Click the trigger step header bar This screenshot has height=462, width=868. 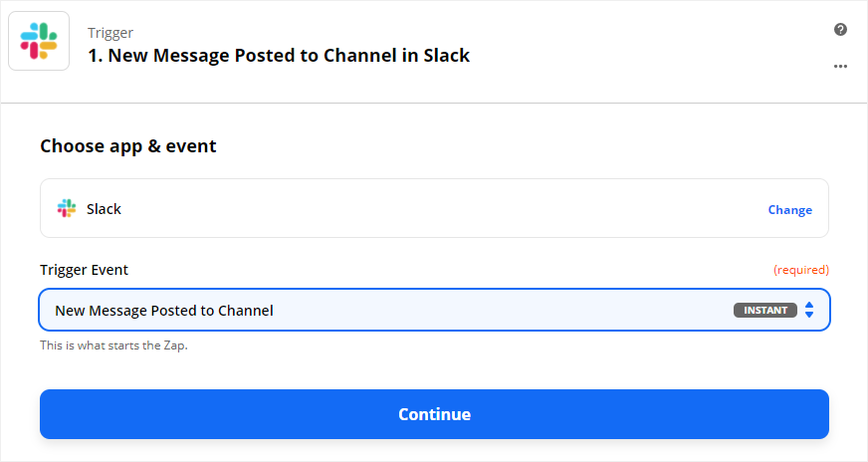coord(434,52)
